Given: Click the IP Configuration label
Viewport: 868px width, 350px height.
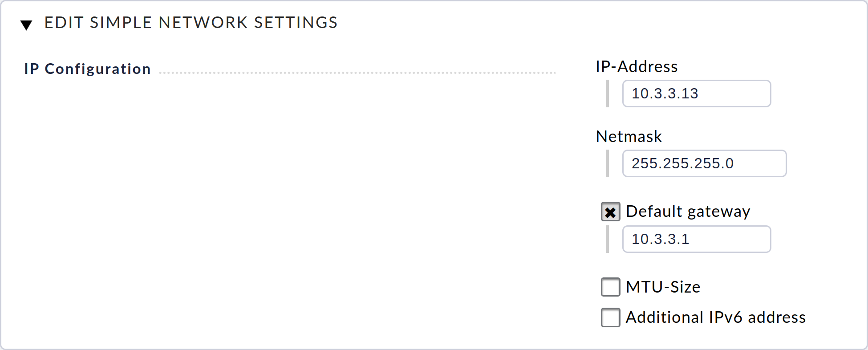Looking at the screenshot, I should [x=87, y=69].
